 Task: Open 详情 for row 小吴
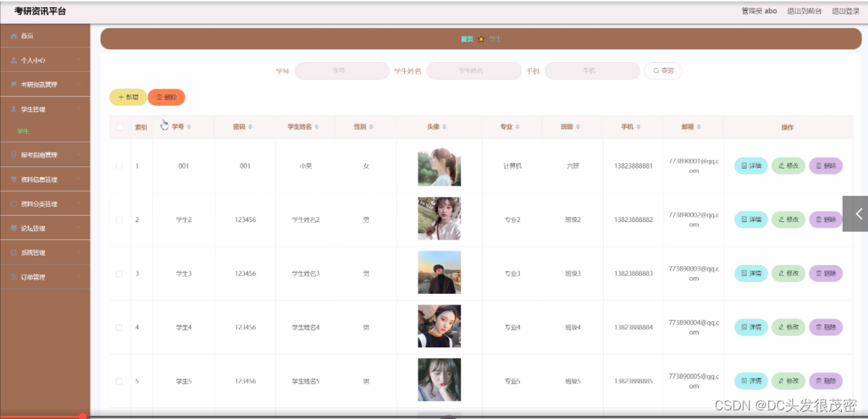(751, 166)
